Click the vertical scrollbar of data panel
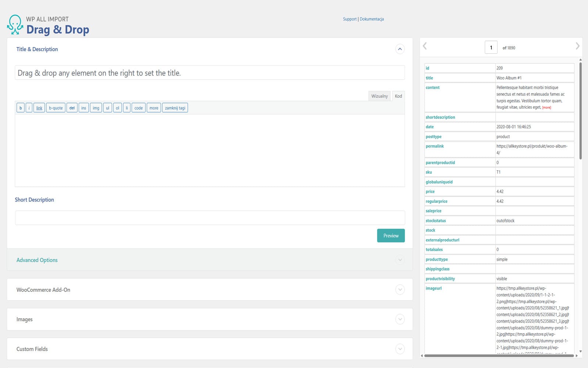588x368 pixels. point(580,110)
